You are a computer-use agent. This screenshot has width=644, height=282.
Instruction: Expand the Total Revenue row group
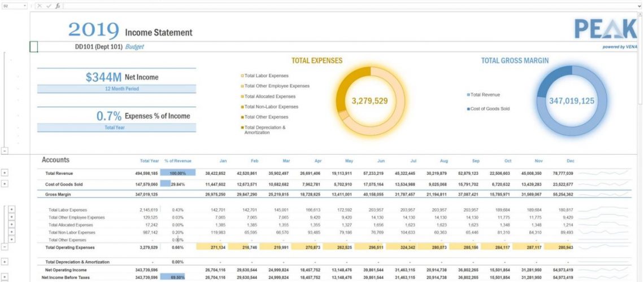point(5,173)
